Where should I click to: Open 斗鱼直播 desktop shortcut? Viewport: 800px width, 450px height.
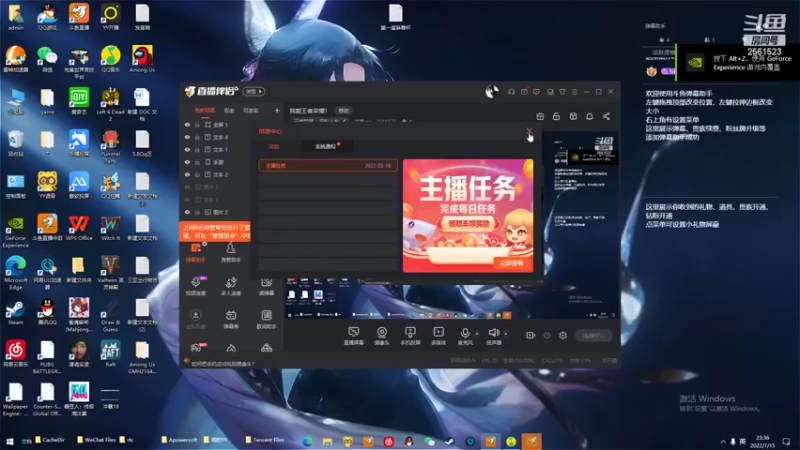[79, 17]
